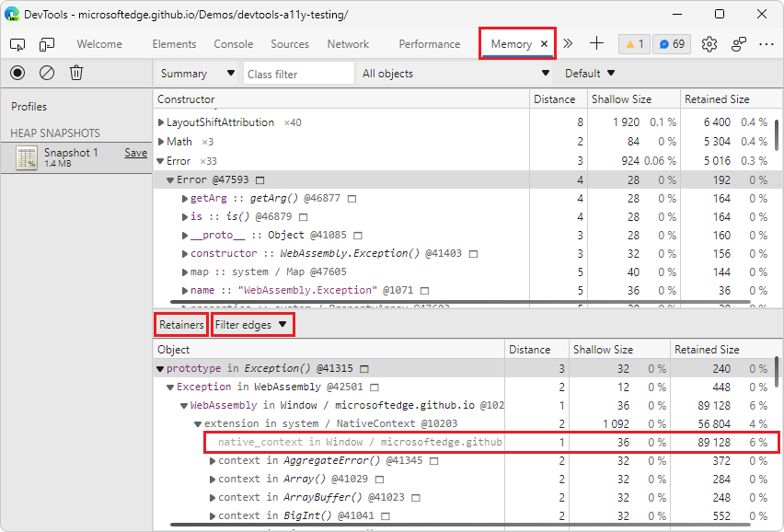Open the Default dropdown
The image size is (784, 532).
pyautogui.click(x=590, y=74)
